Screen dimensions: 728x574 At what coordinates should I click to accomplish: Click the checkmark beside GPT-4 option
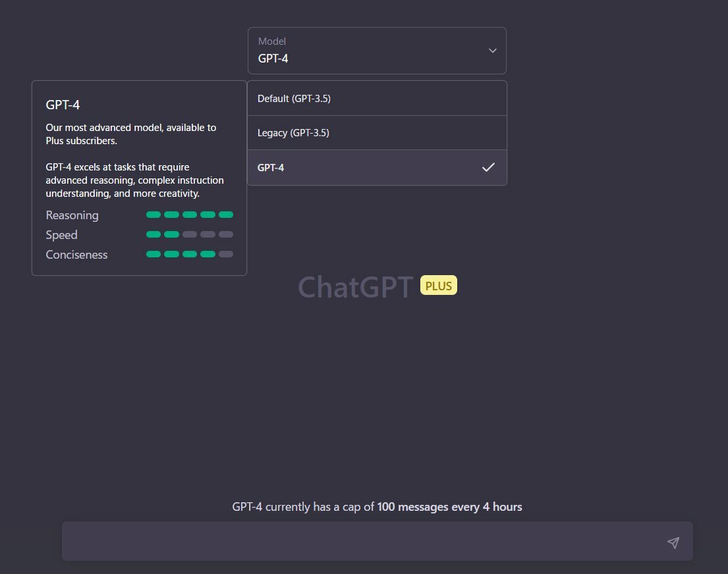488,167
